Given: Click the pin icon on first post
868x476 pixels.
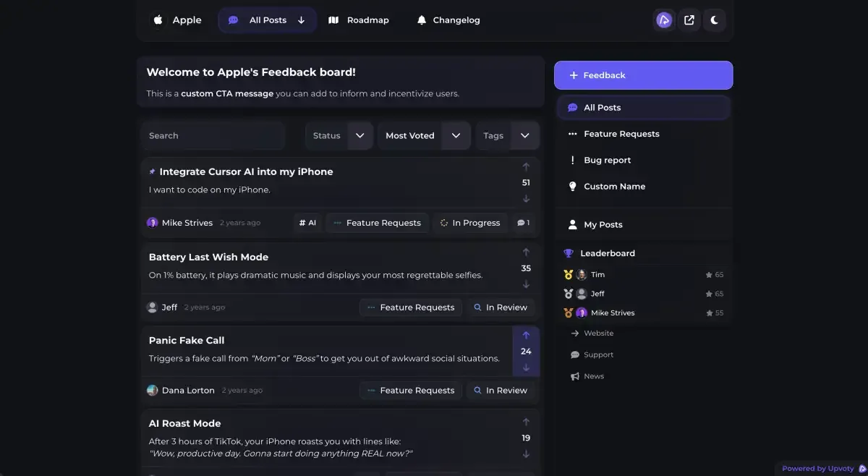Looking at the screenshot, I should point(152,172).
